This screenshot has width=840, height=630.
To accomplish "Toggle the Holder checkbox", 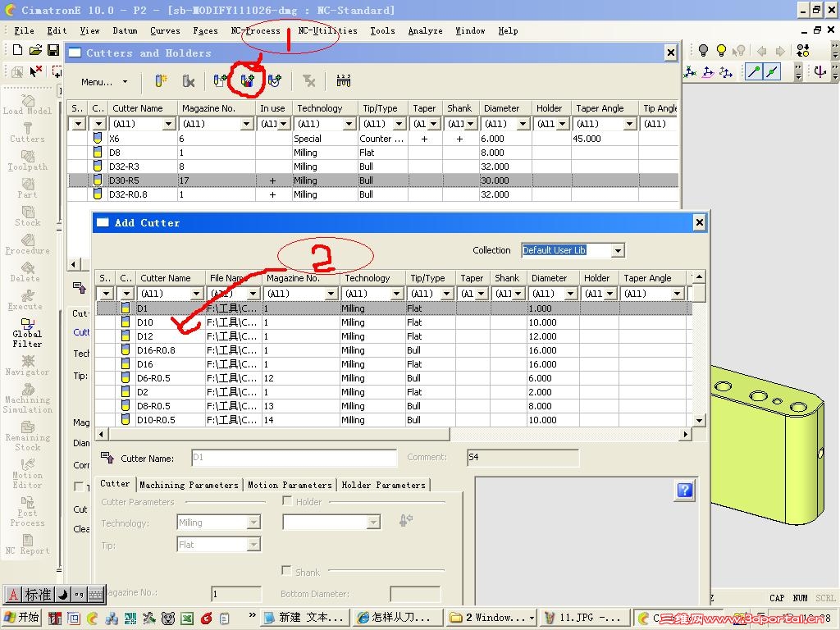I will [287, 501].
